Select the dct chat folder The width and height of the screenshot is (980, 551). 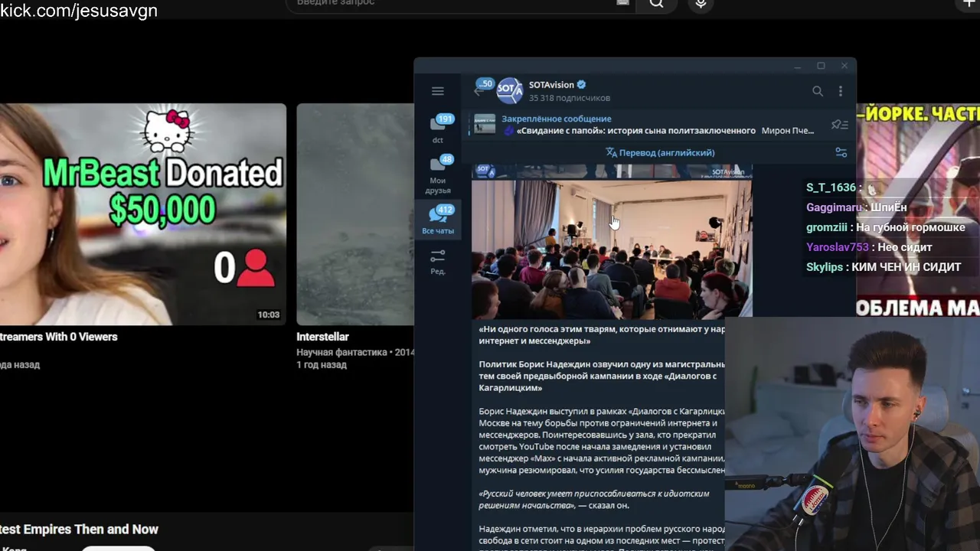(438, 129)
